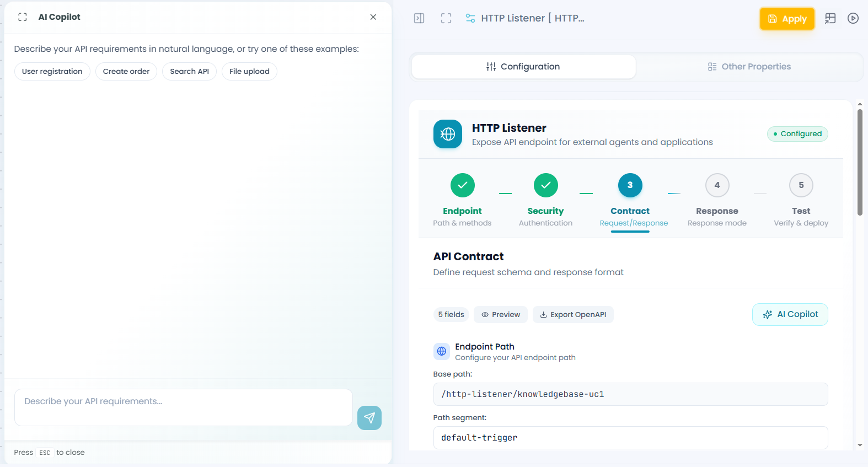Screen dimensions: 868x467
Task: Go to completed Security step
Action: coord(545,185)
